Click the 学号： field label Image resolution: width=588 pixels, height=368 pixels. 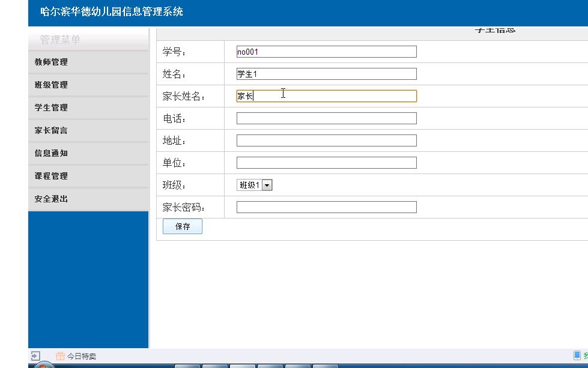[x=174, y=52]
